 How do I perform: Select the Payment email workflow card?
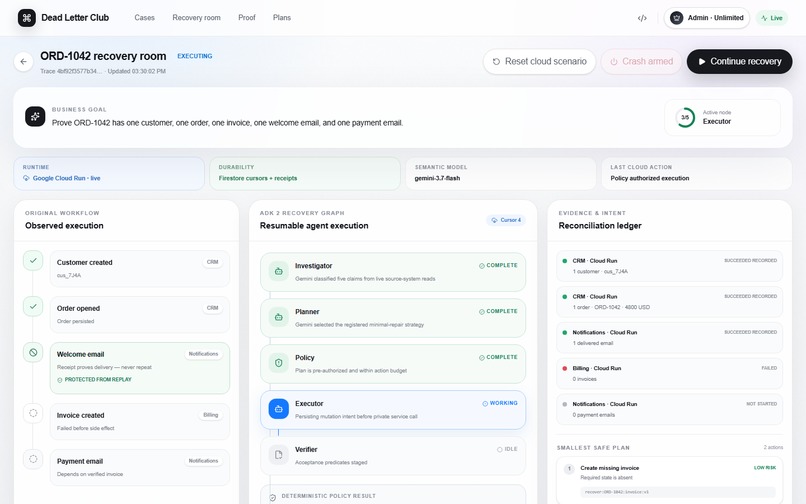140,467
